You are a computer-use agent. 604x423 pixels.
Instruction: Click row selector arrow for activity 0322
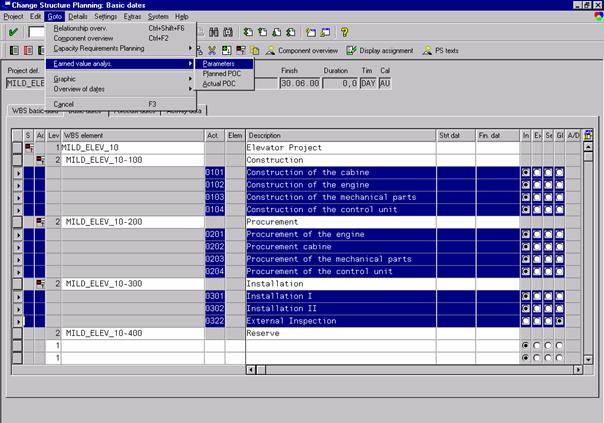coord(17,321)
